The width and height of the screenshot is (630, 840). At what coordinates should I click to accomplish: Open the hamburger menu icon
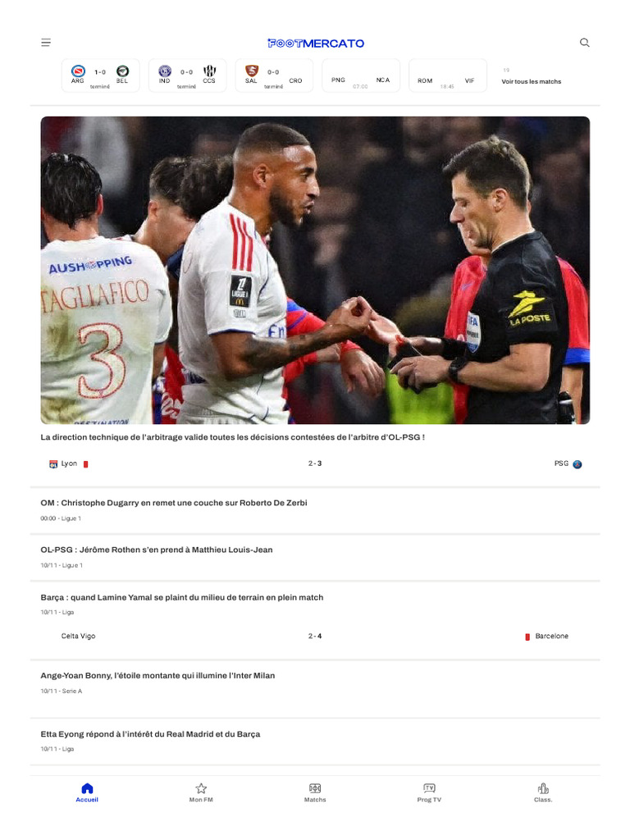tap(46, 43)
